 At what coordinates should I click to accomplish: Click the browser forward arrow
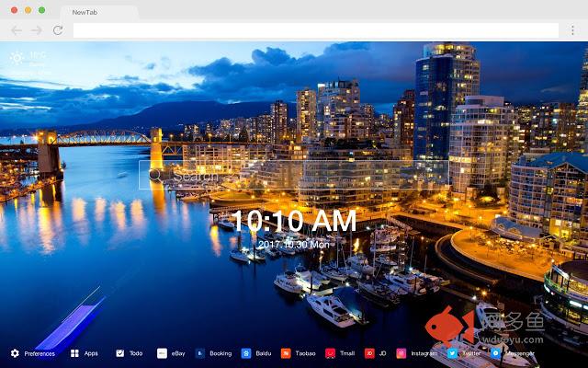37,30
